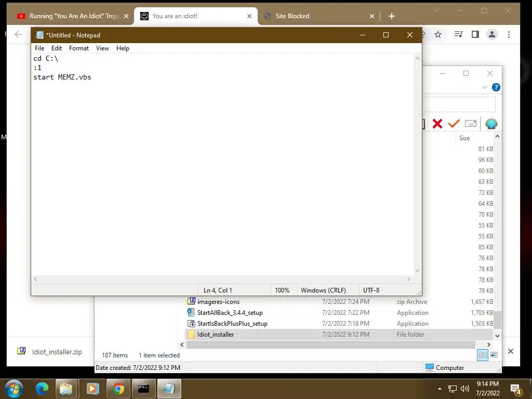Screen dimensions: 532x399
Task: Click Explorer vertical scrollbar up arrow
Action: 497,137
